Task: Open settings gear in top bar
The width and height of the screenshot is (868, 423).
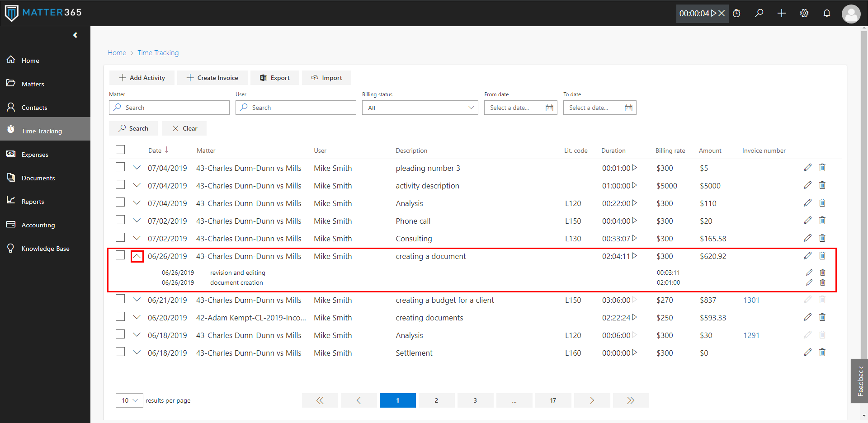Action: tap(804, 13)
